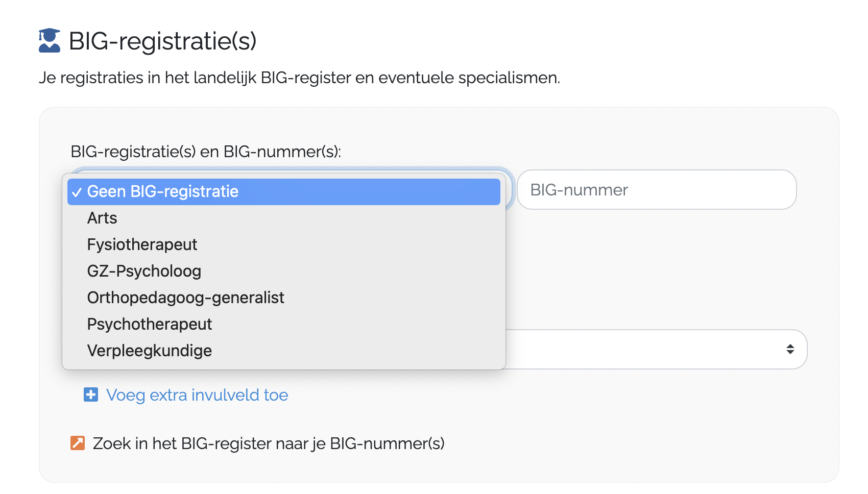Click the focused select border above the list
Screen dimensions: 868x494
point(291,170)
